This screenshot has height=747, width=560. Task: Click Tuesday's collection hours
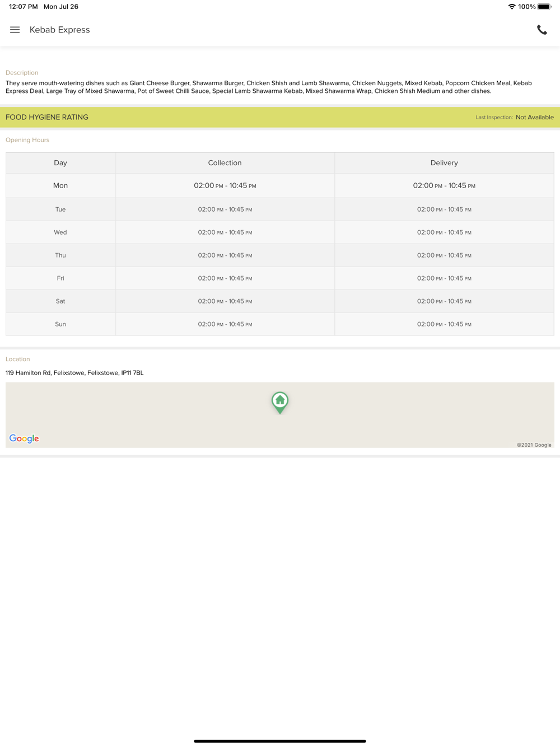(225, 209)
